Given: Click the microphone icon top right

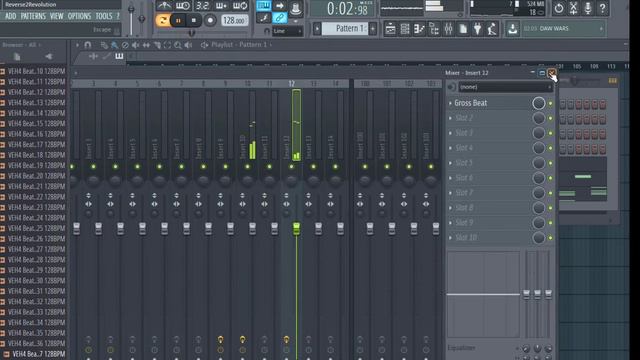Looking at the screenshot, I should 588,8.
